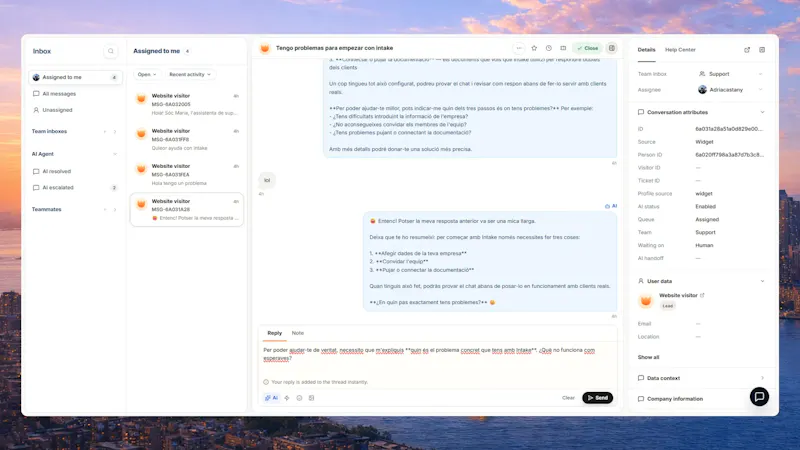Image resolution: width=800 pixels, height=450 pixels.
Task: Open conversation MSG-6A032005
Action: 187,104
